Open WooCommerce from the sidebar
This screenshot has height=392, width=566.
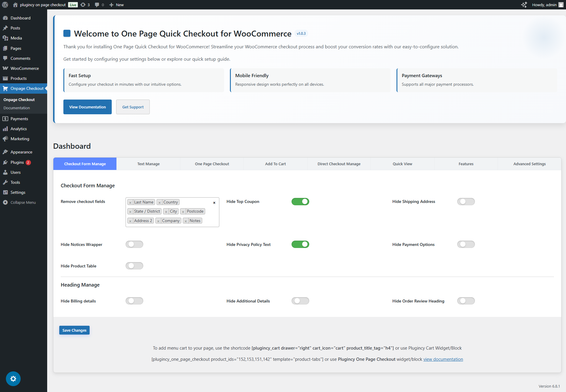[24, 68]
